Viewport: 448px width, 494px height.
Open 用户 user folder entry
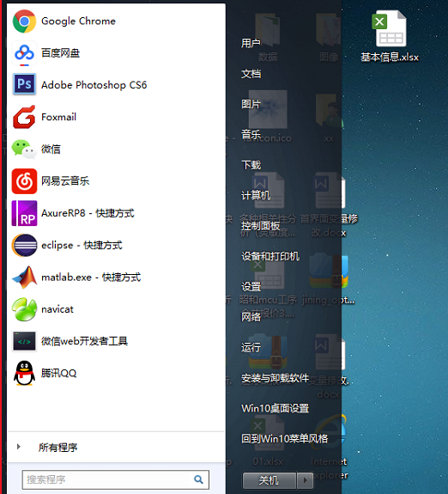click(x=251, y=43)
